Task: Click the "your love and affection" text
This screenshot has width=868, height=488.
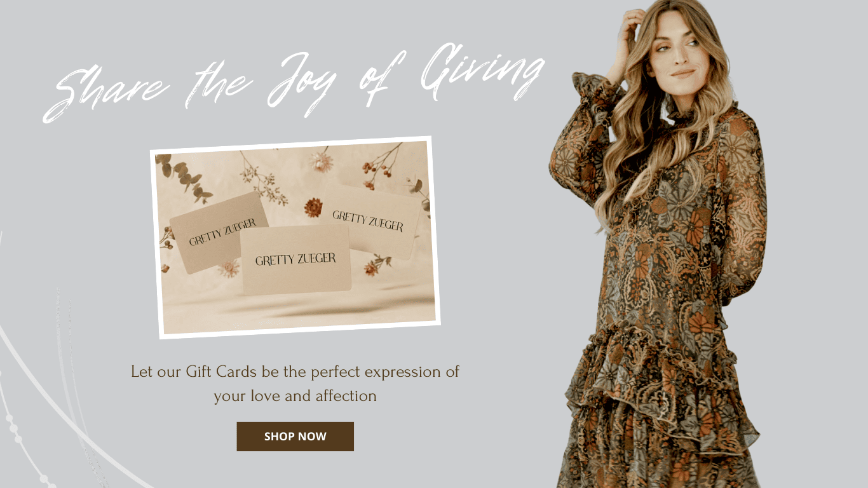Action: point(295,396)
